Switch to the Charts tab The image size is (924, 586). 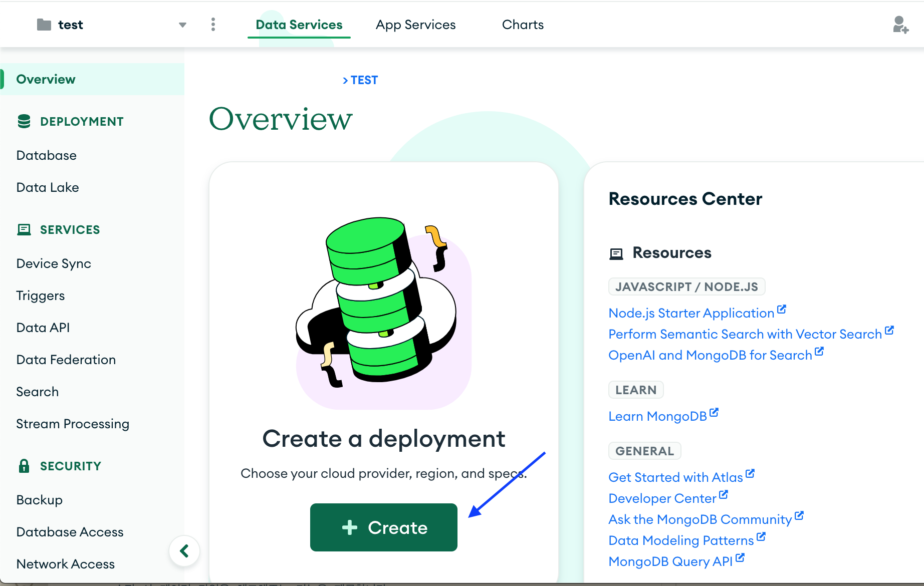[523, 25]
